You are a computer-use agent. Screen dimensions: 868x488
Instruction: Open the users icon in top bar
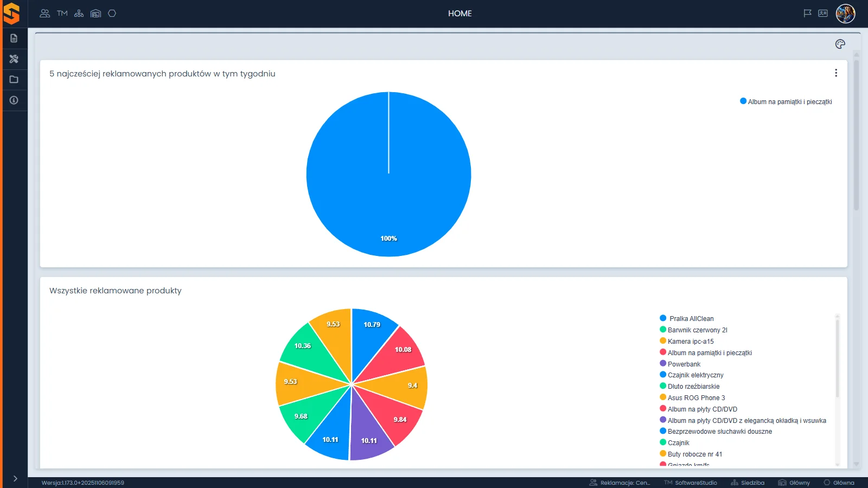45,14
